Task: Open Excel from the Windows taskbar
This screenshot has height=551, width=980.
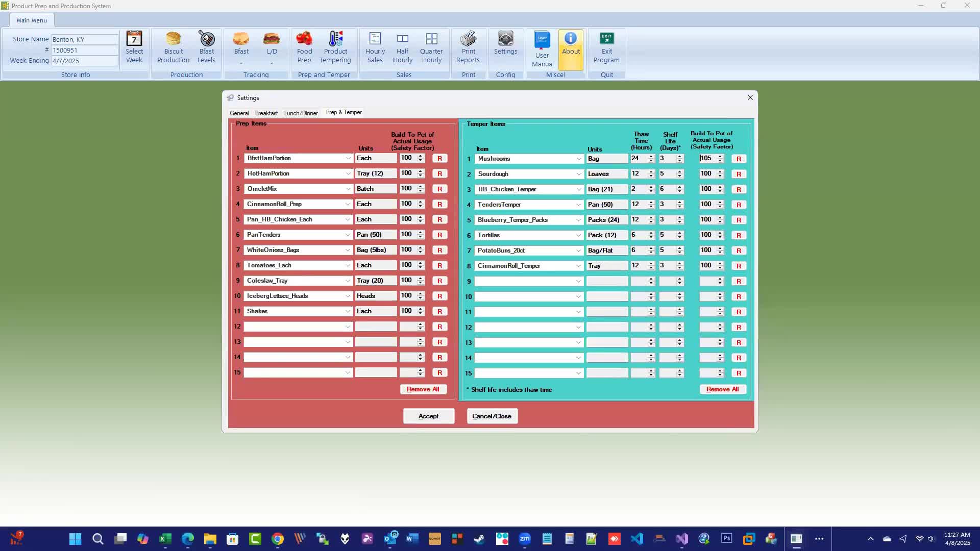Action: click(165, 539)
